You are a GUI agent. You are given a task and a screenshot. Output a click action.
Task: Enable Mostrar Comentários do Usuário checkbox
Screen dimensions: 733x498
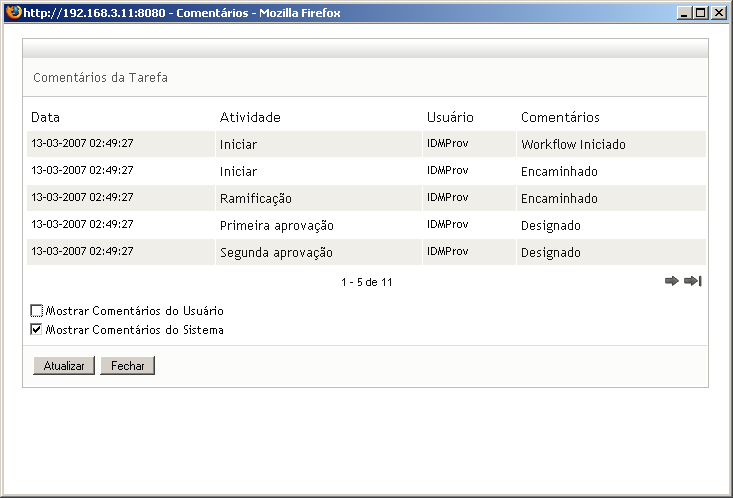(37, 311)
